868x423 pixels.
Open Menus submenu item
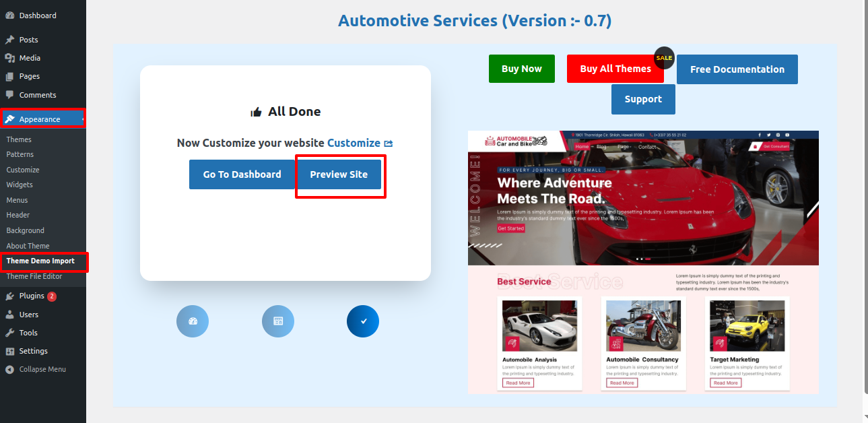pyautogui.click(x=17, y=200)
